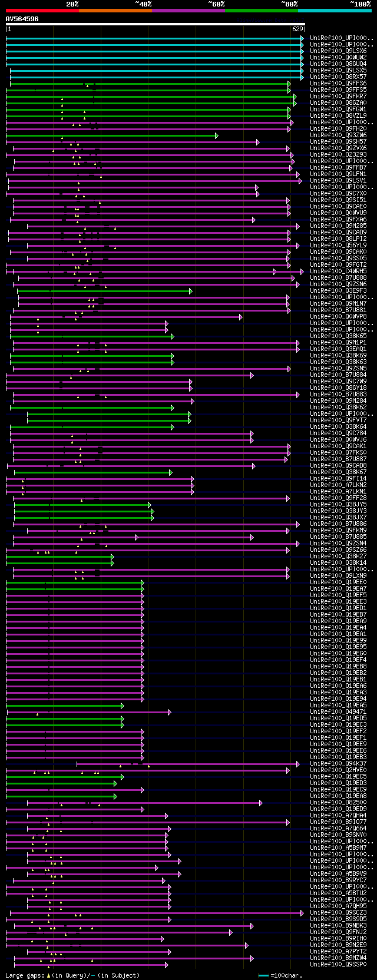
Task: Select the UniRef100_B9IQ77 label
Action: click(x=338, y=822)
